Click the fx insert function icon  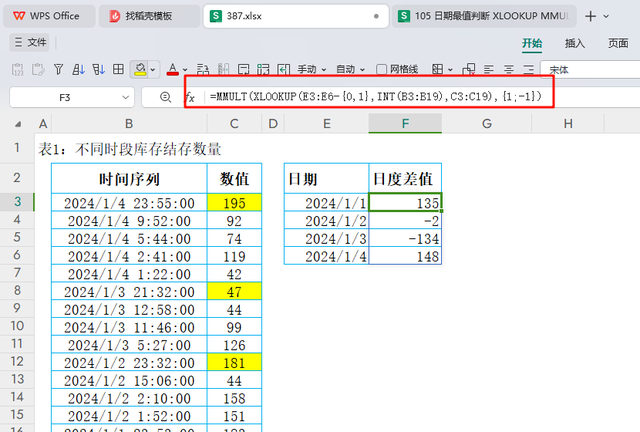click(190, 97)
